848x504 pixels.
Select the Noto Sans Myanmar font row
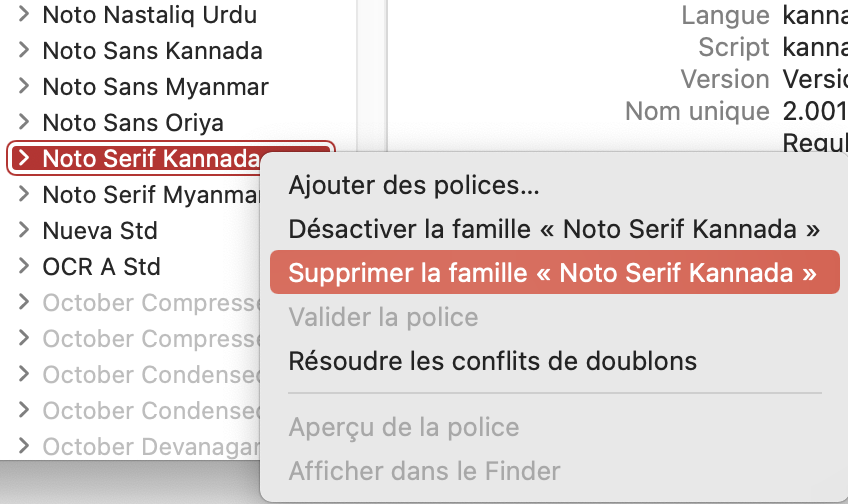[x=155, y=87]
